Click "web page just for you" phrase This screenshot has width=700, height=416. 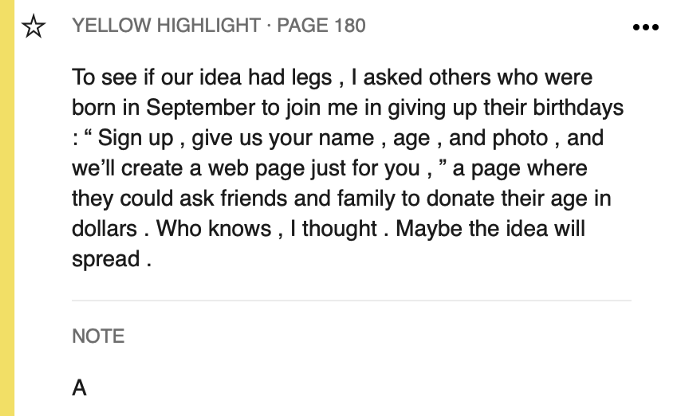pyautogui.click(x=314, y=169)
